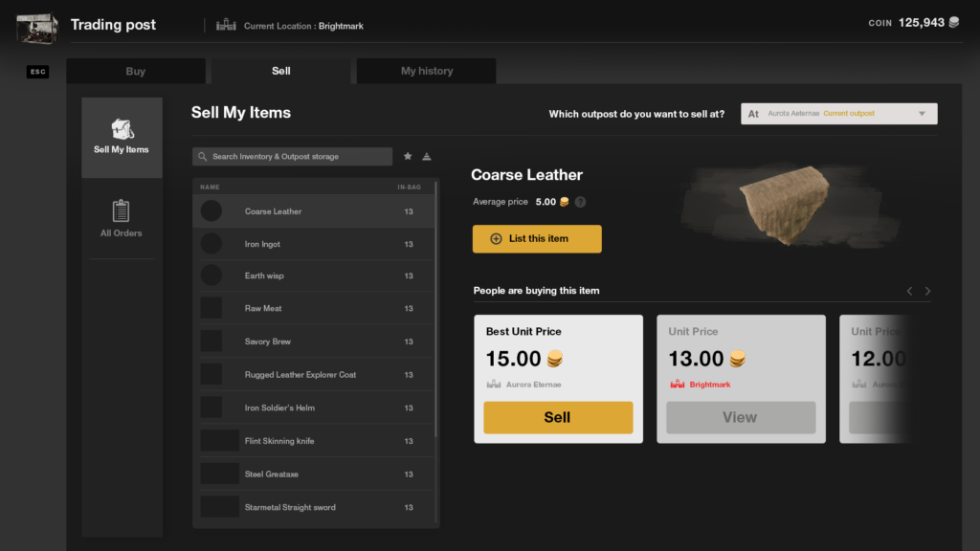Open All Orders clipboard icon
980x551 pixels.
click(122, 211)
